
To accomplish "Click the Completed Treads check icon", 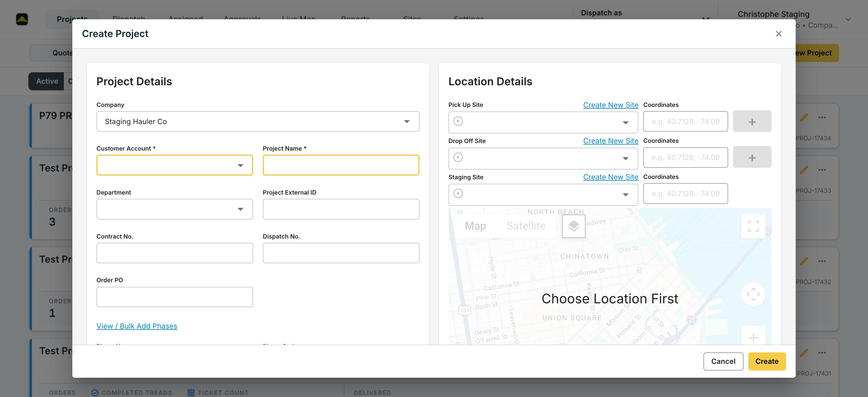I will click(95, 392).
